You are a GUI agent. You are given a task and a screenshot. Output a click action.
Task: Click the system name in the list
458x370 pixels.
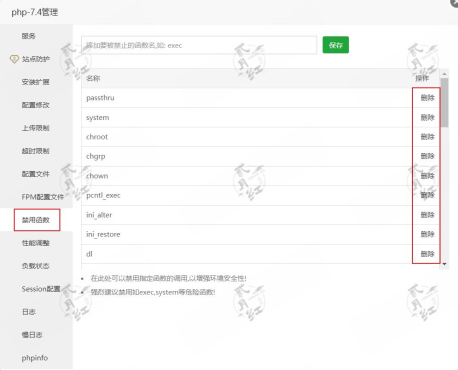[x=98, y=117]
